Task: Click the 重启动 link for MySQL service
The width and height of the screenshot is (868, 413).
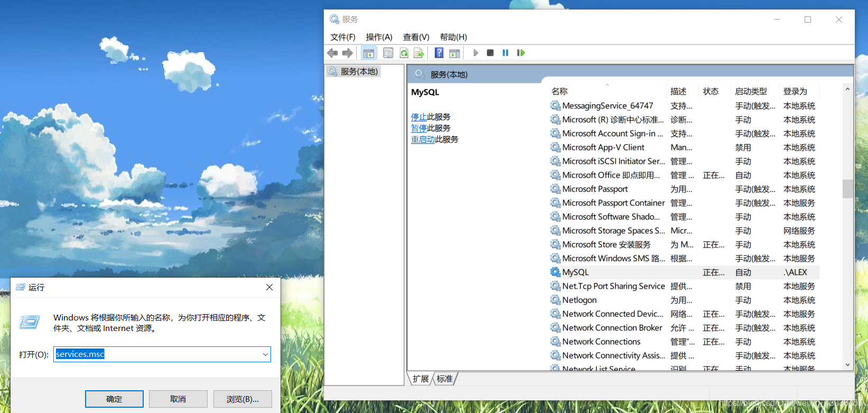Action: click(423, 139)
